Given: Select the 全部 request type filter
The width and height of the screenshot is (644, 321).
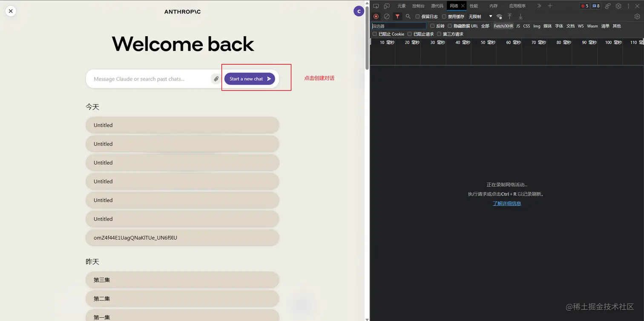Looking at the screenshot, I should pos(485,26).
